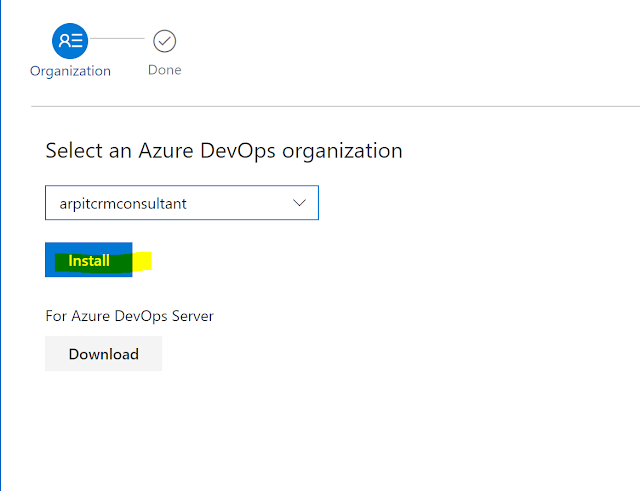Click the Done step checkmark icon
The height and width of the screenshot is (491, 640).
(x=164, y=41)
